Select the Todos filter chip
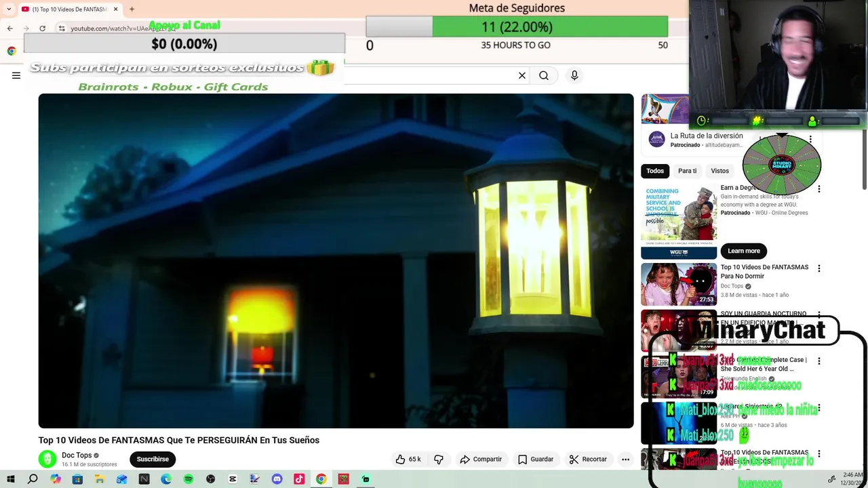The image size is (868, 488). [x=655, y=171]
